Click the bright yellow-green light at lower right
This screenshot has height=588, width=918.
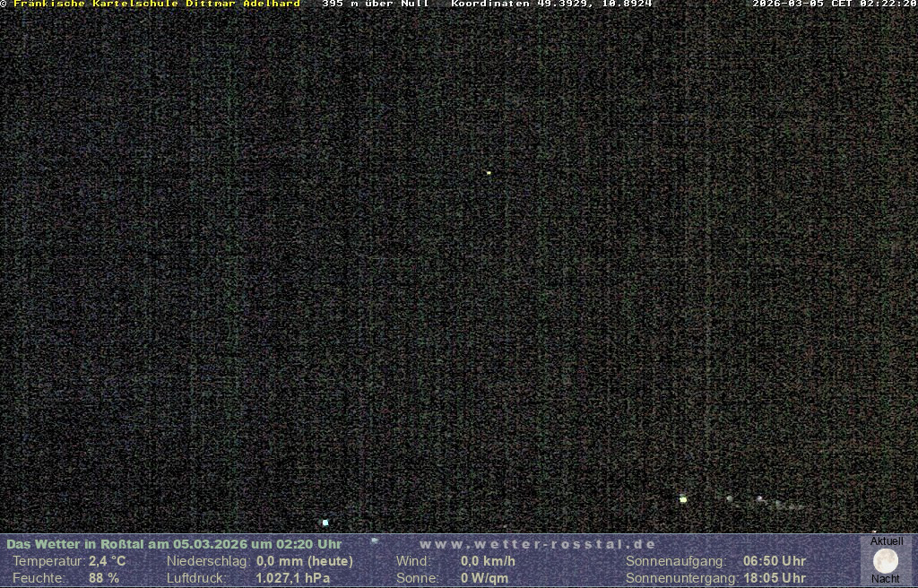click(683, 499)
